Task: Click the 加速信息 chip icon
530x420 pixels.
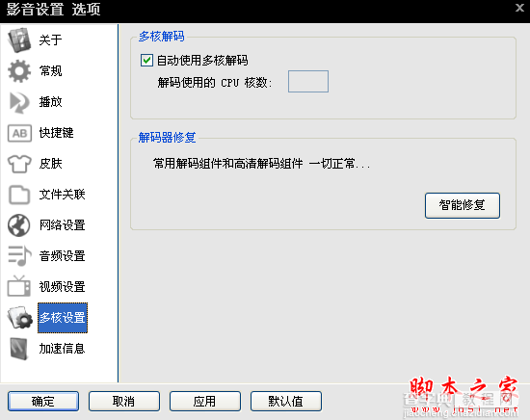Action: pos(19,349)
